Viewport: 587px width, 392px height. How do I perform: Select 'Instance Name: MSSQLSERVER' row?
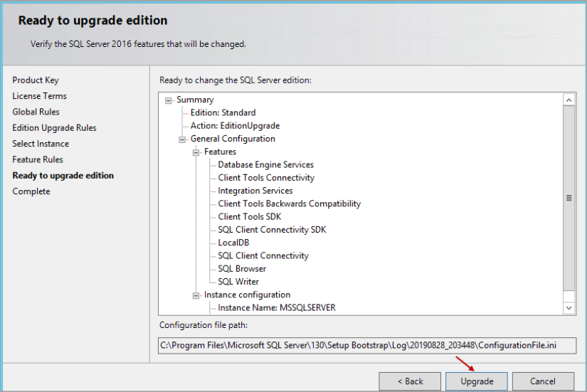pyautogui.click(x=277, y=308)
